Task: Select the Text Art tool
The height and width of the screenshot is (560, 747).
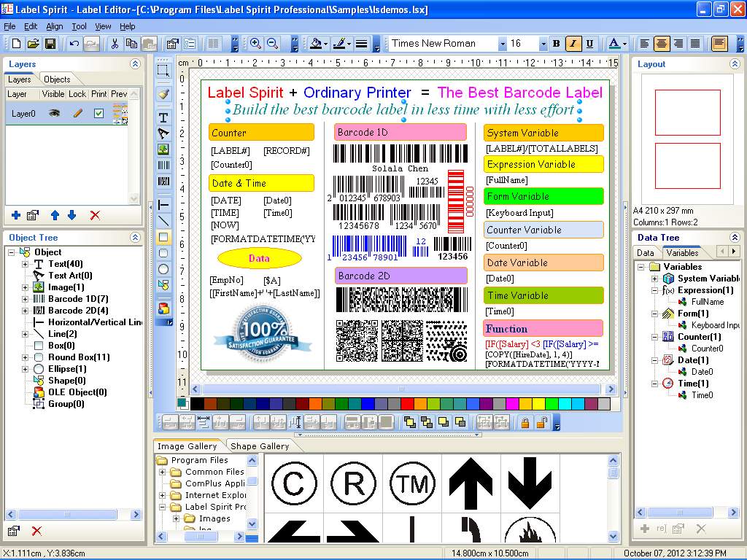Action: coord(163,133)
